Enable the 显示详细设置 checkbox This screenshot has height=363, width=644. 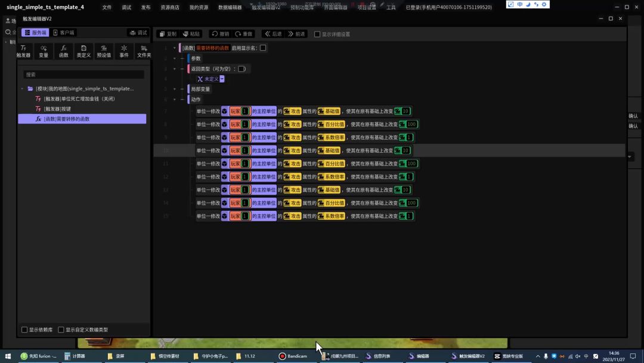click(317, 34)
